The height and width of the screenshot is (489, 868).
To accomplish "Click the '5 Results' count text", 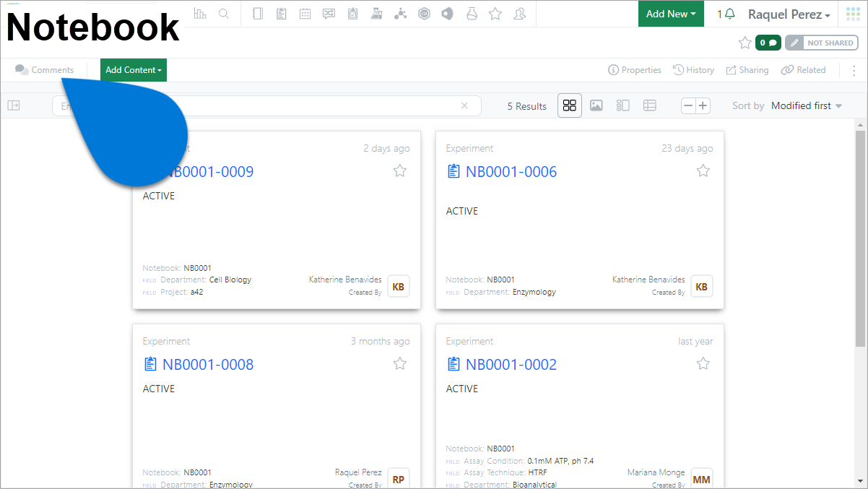I will tap(527, 106).
